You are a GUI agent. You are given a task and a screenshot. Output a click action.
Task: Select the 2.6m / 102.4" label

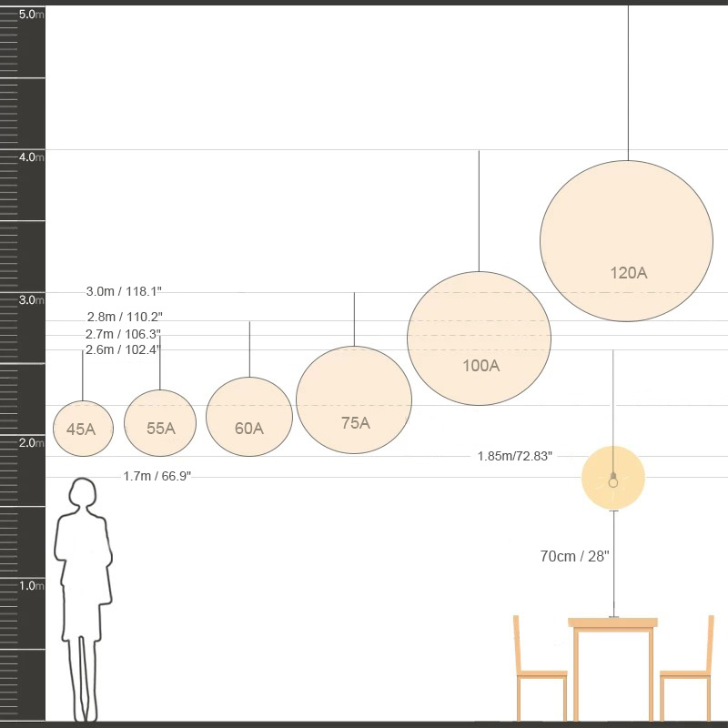pyautogui.click(x=123, y=349)
